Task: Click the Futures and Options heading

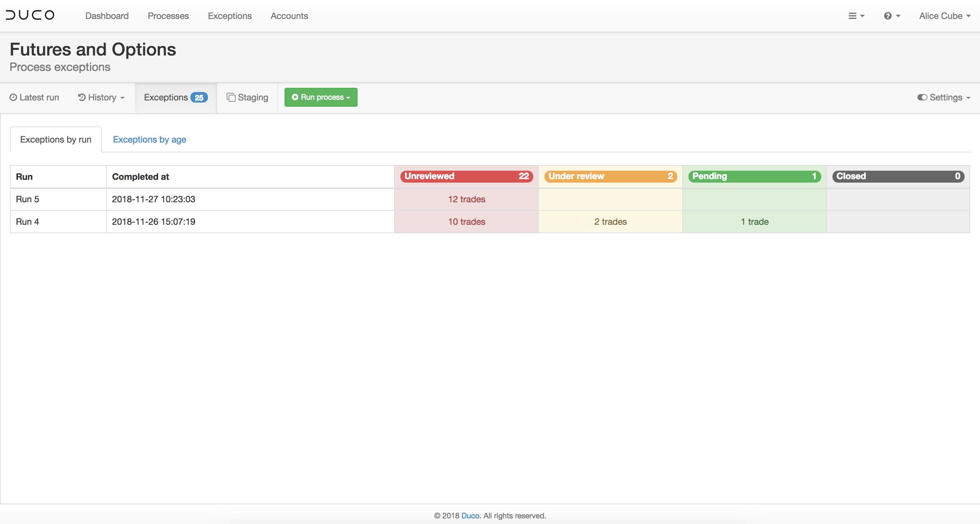Action: [x=93, y=50]
